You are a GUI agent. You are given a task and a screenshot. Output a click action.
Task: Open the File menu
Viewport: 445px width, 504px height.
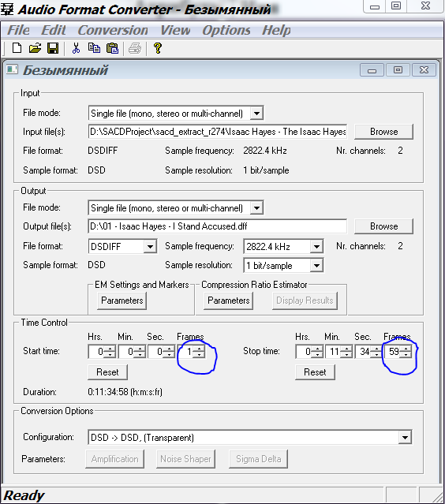click(x=18, y=30)
